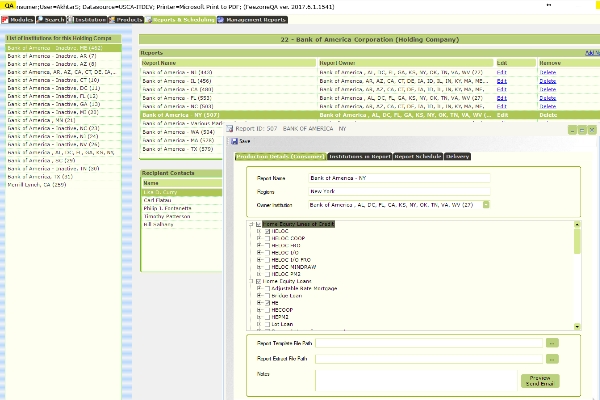Collapse the Home Equity Loans node
The width and height of the screenshot is (600, 400).
[x=251, y=281]
